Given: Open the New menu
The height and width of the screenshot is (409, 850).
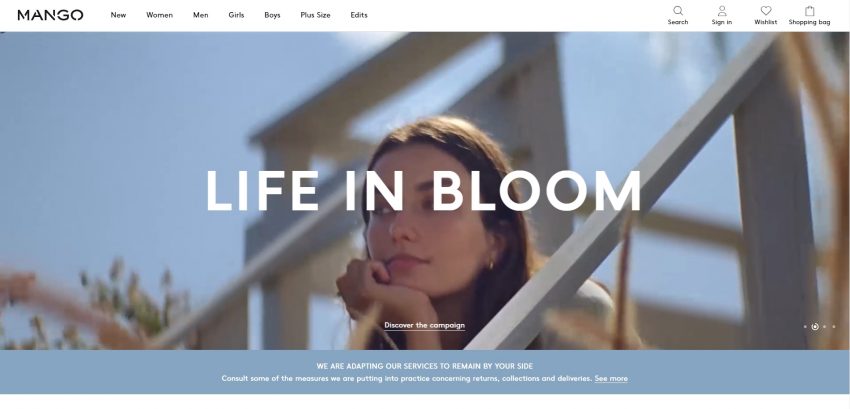Looking at the screenshot, I should click(118, 15).
